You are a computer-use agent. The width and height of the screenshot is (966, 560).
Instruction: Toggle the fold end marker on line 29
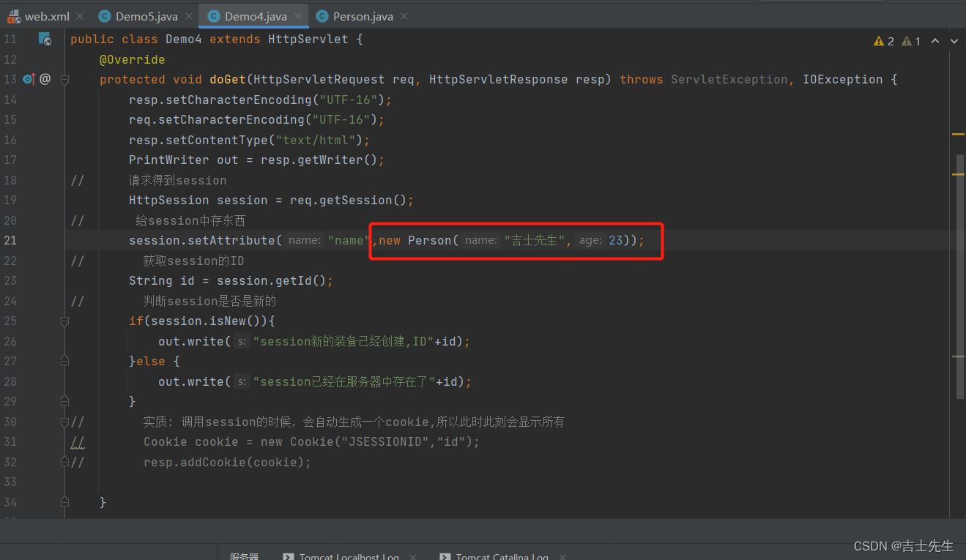(64, 401)
